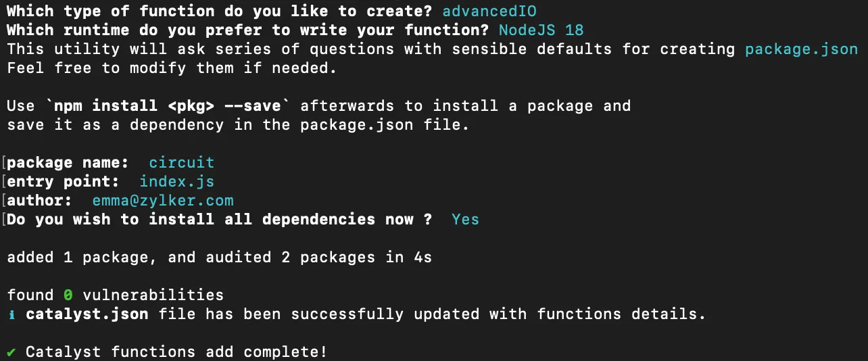
Task: Click the NodeJS 18 runtime answer
Action: pos(541,30)
